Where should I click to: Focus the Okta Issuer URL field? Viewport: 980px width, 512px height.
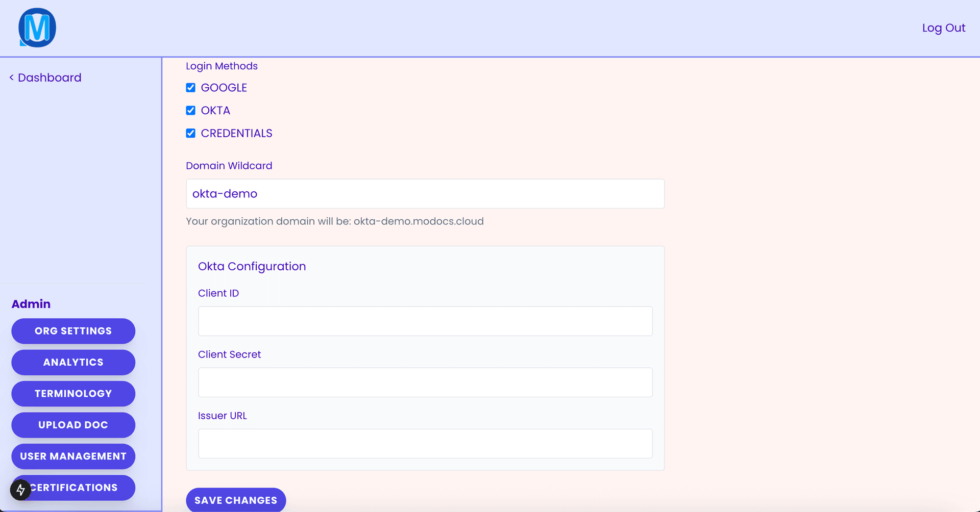(x=425, y=444)
